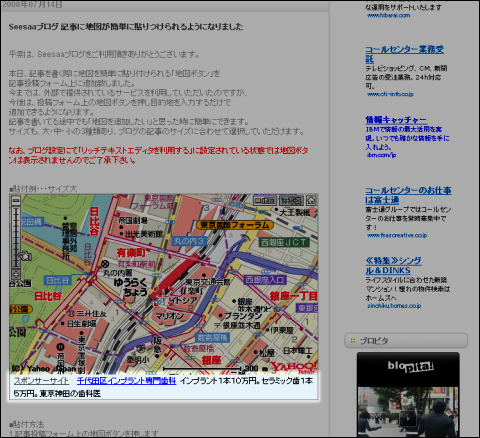Screen dimensions: 480x438
Task: Visit sinchiku.homes.co.jp link
Action: point(394,306)
